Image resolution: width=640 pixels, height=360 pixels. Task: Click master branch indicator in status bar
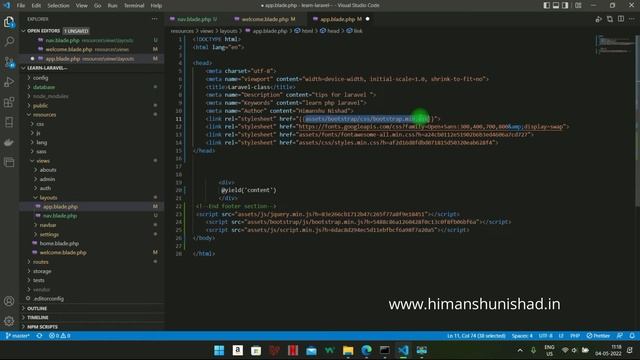18,336
